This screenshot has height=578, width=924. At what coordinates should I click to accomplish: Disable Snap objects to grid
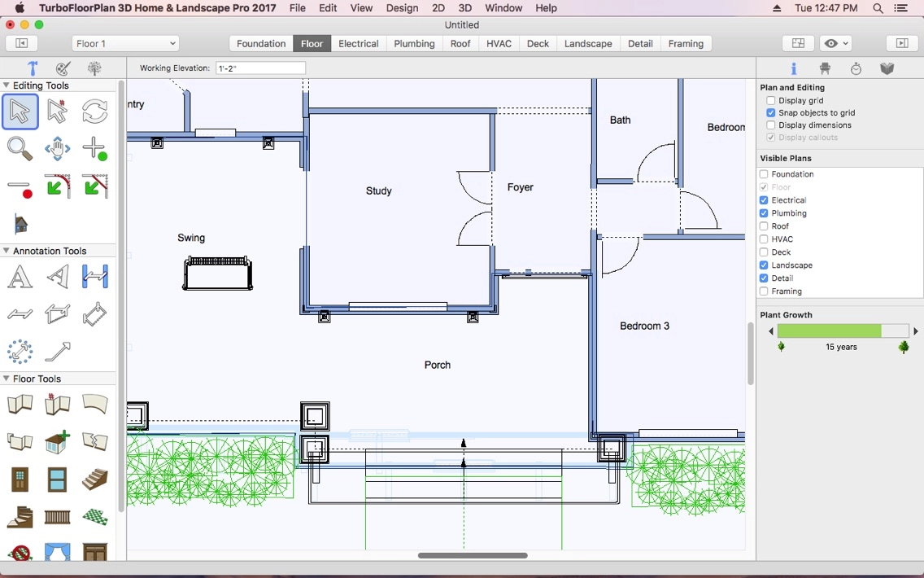(770, 112)
